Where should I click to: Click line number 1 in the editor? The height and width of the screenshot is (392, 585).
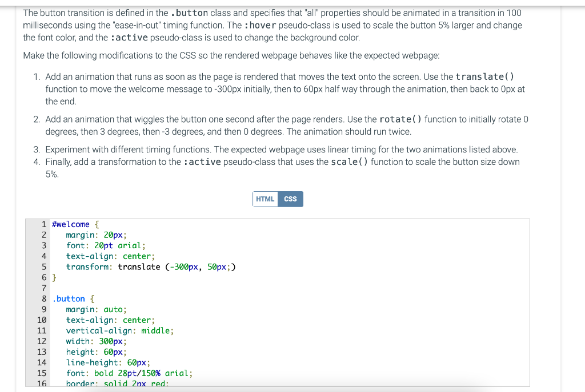point(44,224)
